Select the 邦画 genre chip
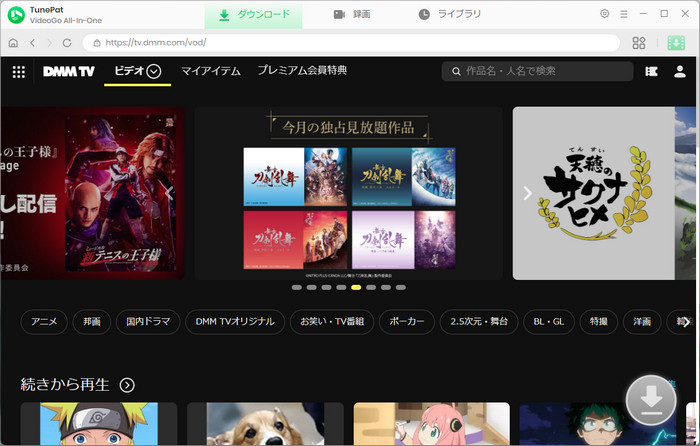Image resolution: width=700 pixels, height=446 pixels. (92, 321)
